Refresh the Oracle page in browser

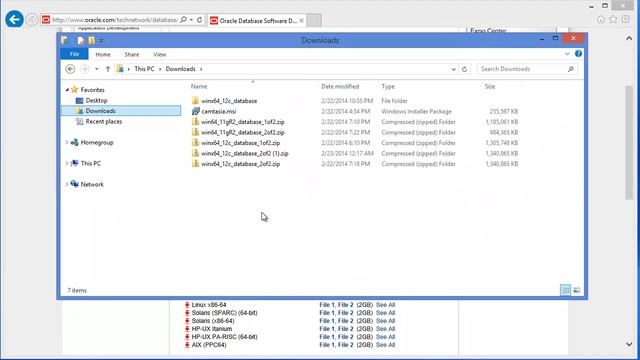point(200,20)
